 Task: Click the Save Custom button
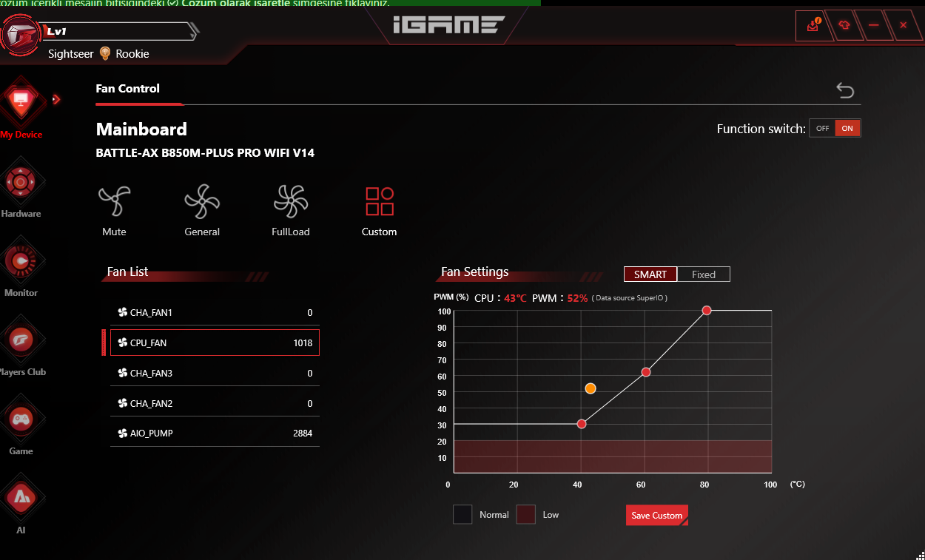pyautogui.click(x=657, y=516)
